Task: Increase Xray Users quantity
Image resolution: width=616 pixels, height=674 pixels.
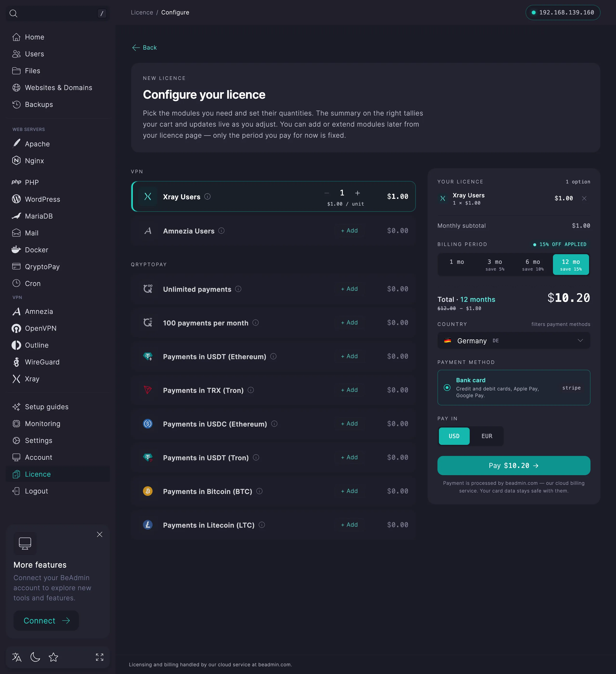Action: coord(358,193)
